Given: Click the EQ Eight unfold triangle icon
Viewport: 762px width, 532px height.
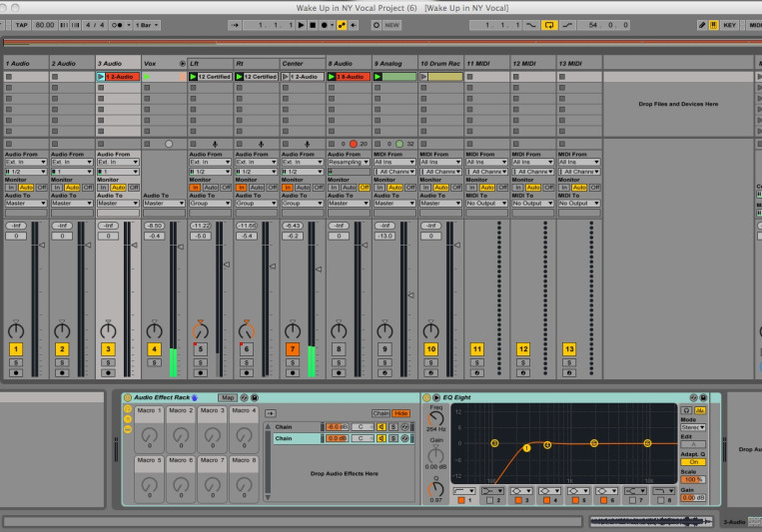Looking at the screenshot, I should click(436, 397).
